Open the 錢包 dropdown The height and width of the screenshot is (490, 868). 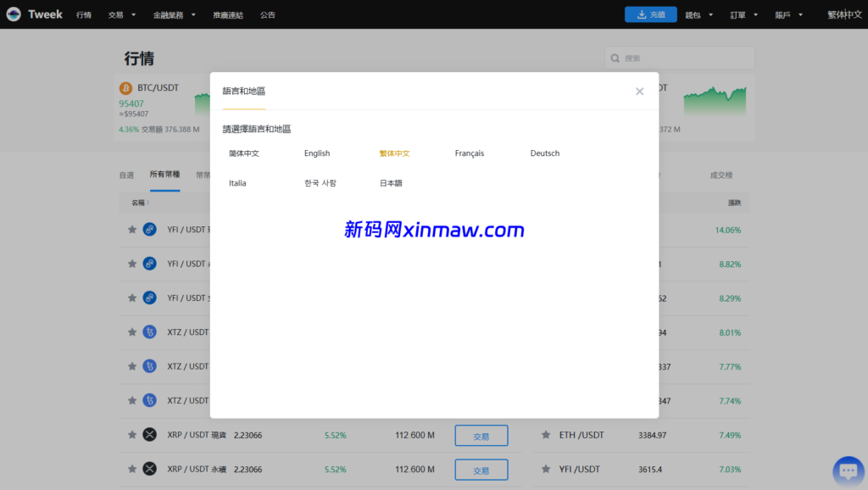(695, 14)
